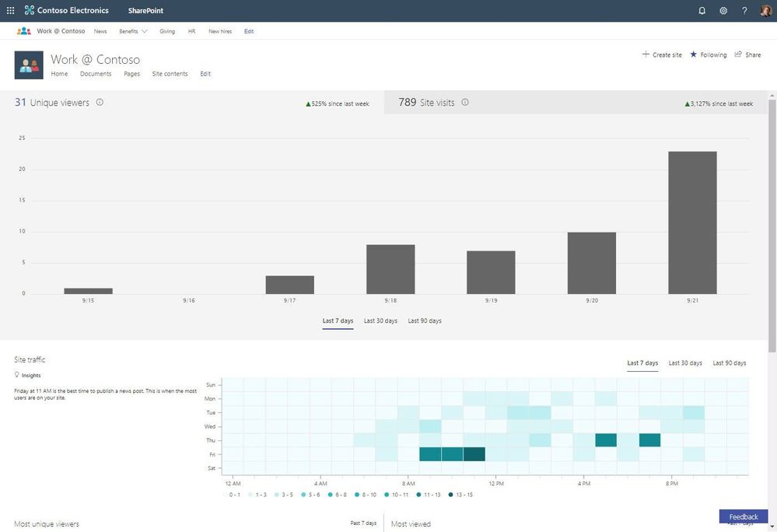Click the Work @ Contoso hub icon

pyautogui.click(x=24, y=31)
